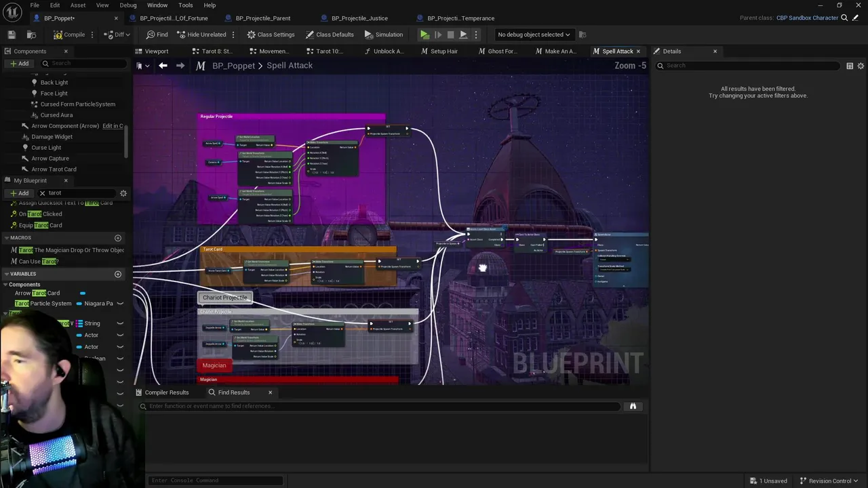Click blue type pill of Arrow Tarot Card
Viewport: 868px width, 488px height.
[x=83, y=293]
